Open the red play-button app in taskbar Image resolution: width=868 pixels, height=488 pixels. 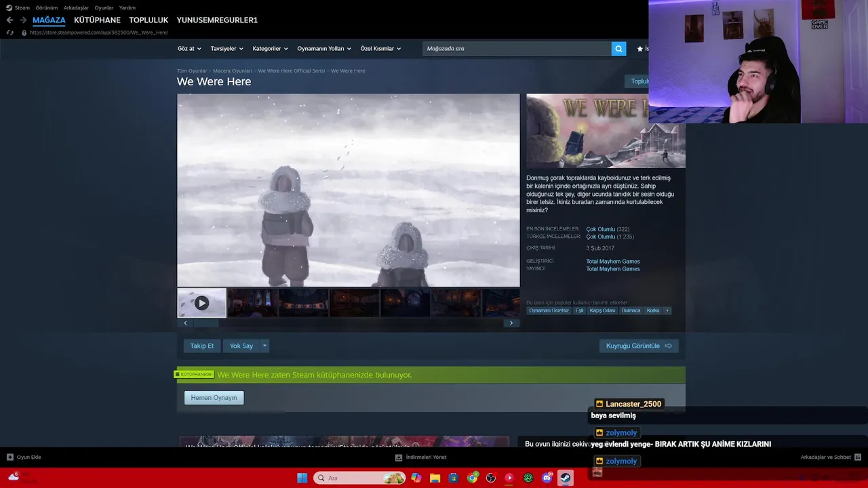pyautogui.click(x=509, y=478)
